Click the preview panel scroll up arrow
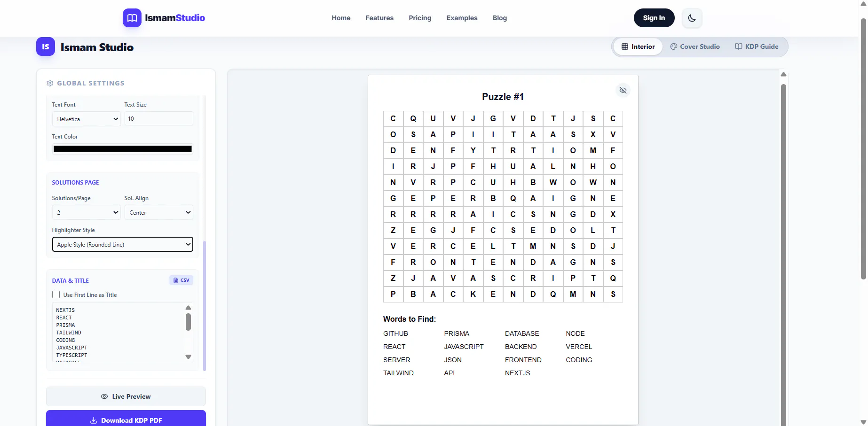Viewport: 868px width, 426px height. point(783,74)
